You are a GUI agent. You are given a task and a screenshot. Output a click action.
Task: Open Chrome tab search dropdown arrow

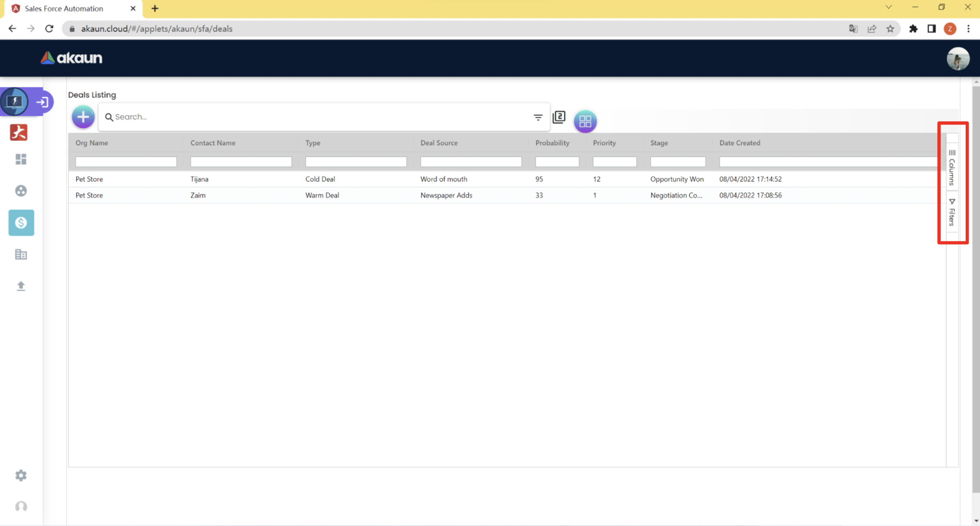(x=889, y=7)
